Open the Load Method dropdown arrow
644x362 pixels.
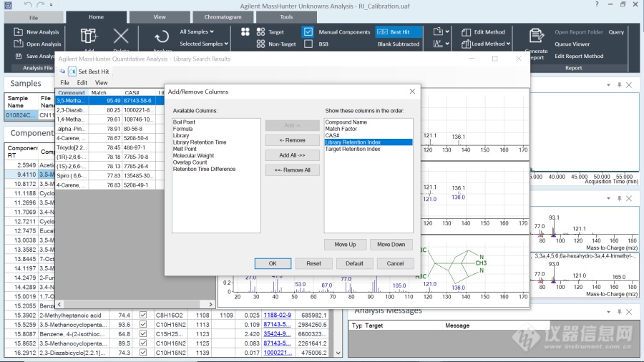508,44
